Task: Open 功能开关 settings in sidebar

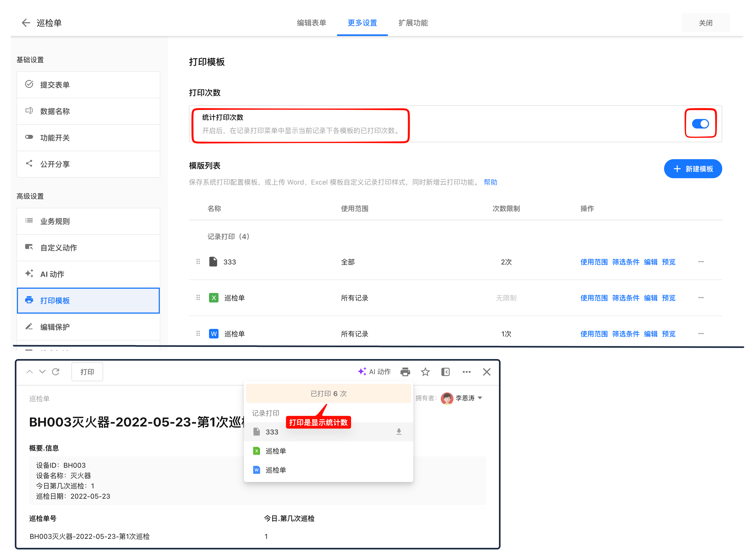Action: [x=88, y=138]
